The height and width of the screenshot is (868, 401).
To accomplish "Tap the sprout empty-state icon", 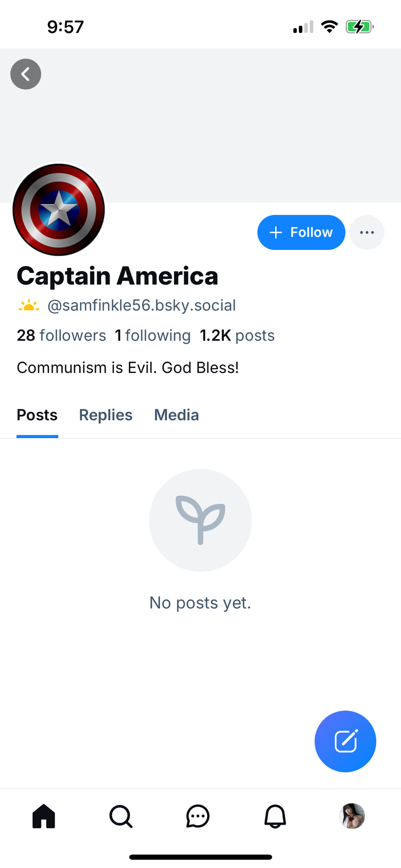I will coord(200,520).
